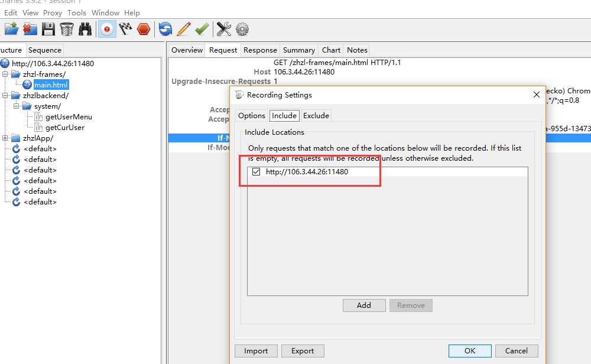The height and width of the screenshot is (364, 591).
Task: Validate with the green checkmark icon
Action: click(x=202, y=29)
